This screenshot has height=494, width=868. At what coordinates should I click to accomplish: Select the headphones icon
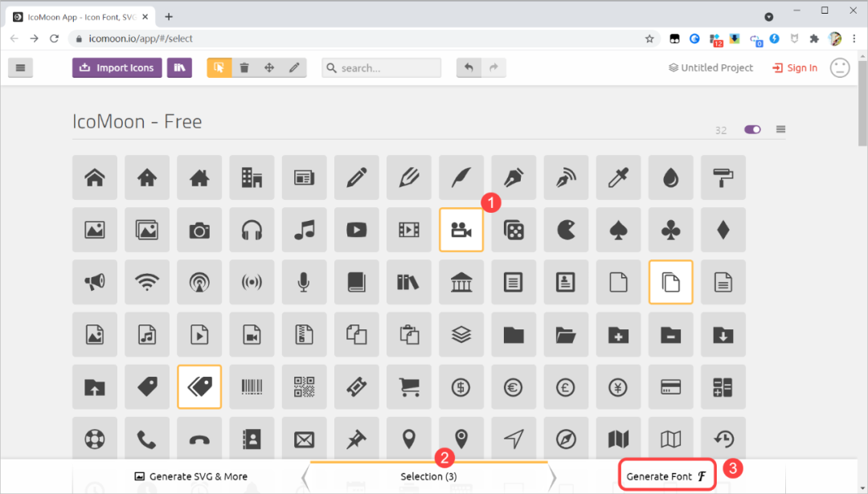(x=252, y=230)
